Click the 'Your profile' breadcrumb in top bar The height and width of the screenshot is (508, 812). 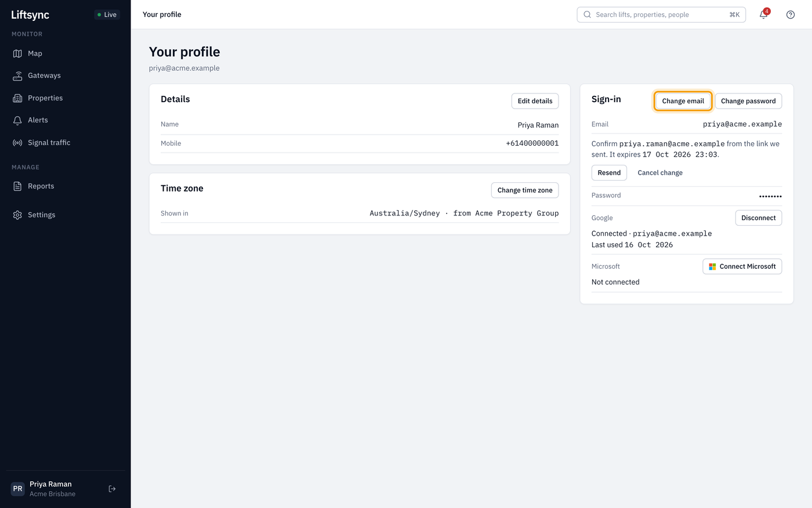(162, 15)
